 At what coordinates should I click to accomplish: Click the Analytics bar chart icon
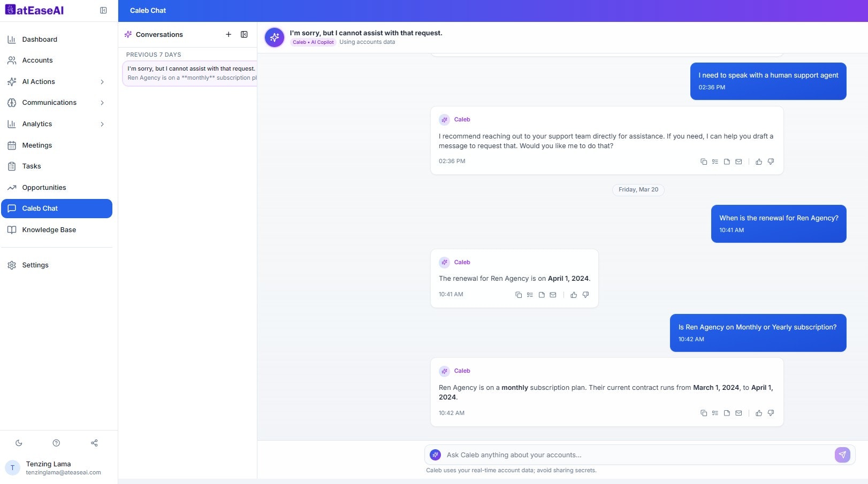(12, 124)
